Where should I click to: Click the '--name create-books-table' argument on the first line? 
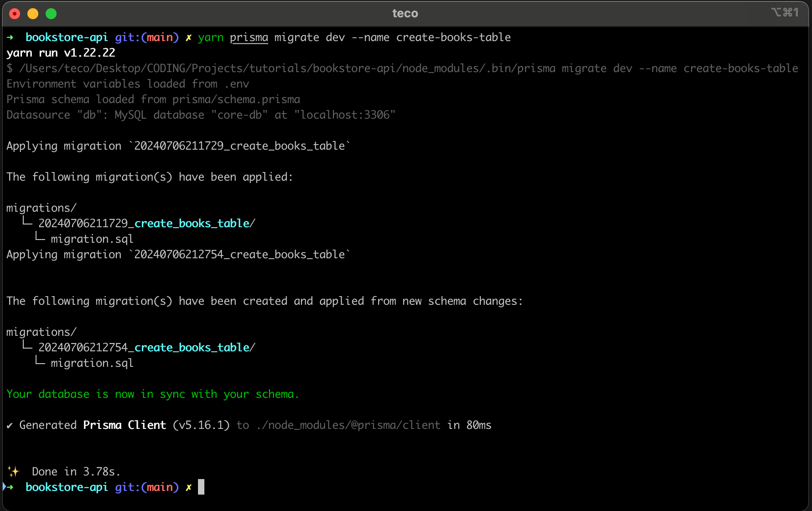coord(431,37)
